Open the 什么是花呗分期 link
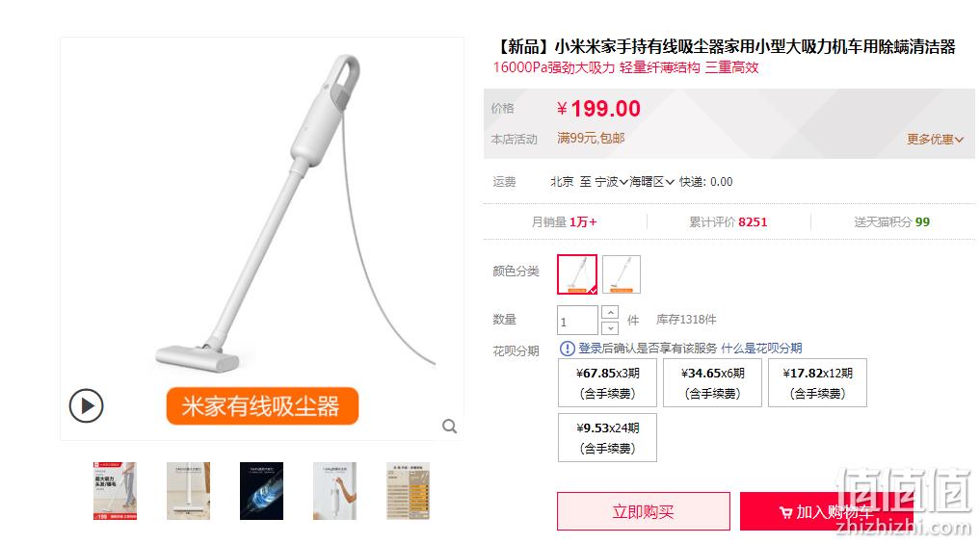This screenshot has width=980, height=544. pyautogui.click(x=761, y=349)
